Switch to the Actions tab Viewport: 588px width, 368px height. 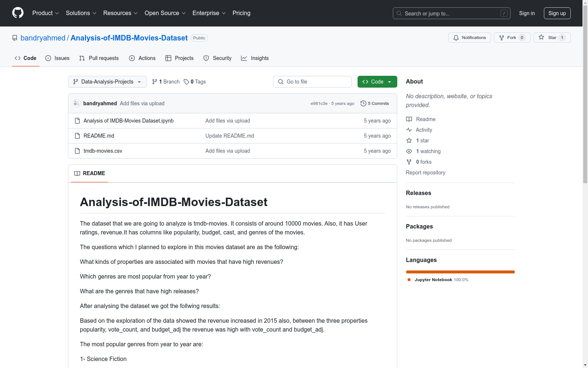[x=142, y=58]
